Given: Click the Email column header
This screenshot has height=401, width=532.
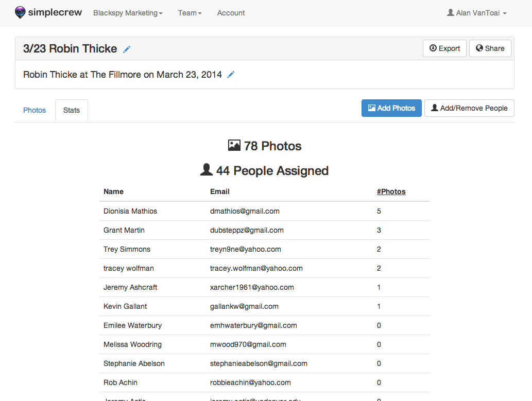Looking at the screenshot, I should 220,191.
